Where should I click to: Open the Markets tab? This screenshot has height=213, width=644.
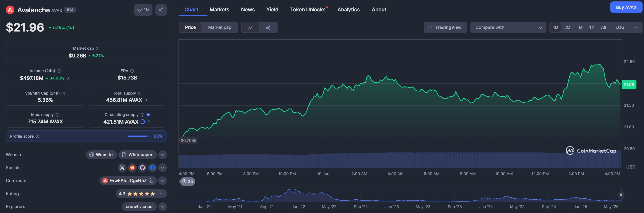click(x=219, y=9)
